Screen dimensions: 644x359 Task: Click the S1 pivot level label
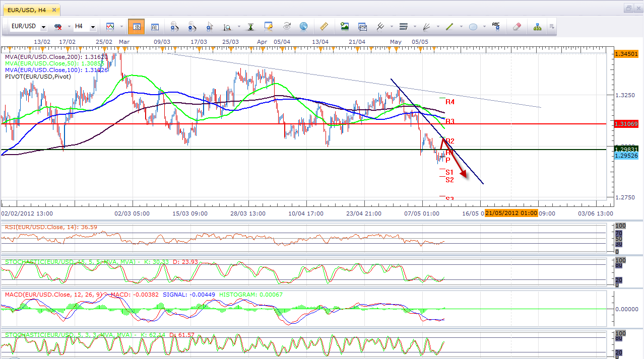[449, 172]
